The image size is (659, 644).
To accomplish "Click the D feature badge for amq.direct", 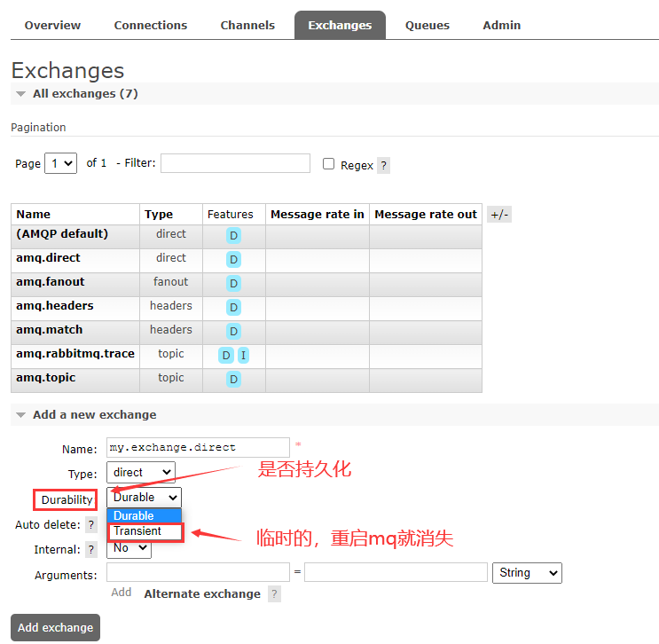I will pyautogui.click(x=233, y=260).
